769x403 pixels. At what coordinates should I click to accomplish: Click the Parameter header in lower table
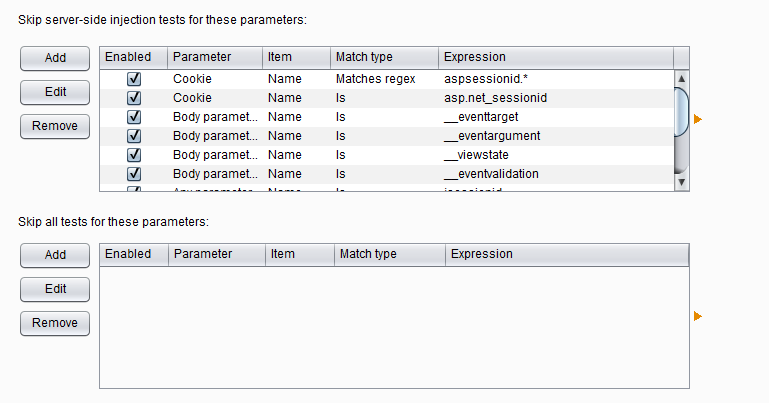216,254
